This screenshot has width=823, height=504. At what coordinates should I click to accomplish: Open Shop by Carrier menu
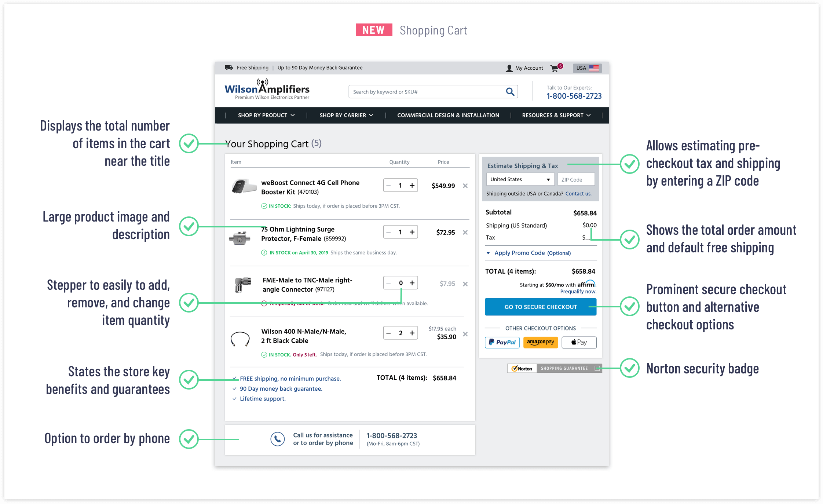[346, 115]
